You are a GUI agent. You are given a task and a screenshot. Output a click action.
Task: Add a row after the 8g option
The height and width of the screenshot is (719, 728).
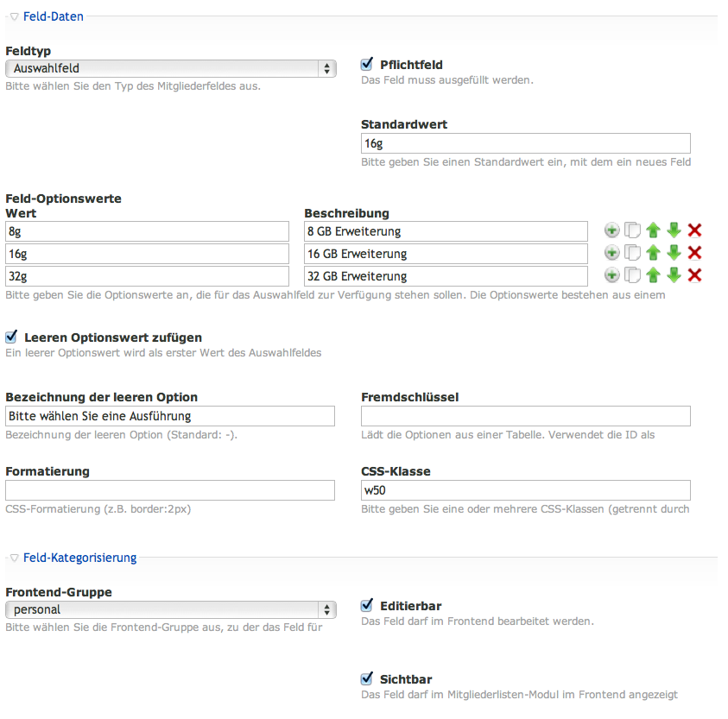pyautogui.click(x=611, y=230)
